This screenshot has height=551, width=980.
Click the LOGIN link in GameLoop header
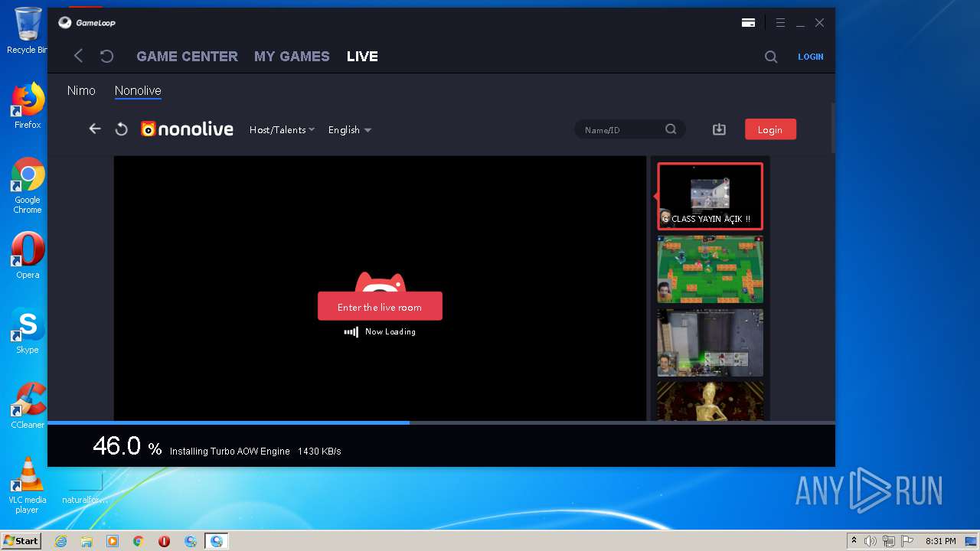pyautogui.click(x=810, y=57)
